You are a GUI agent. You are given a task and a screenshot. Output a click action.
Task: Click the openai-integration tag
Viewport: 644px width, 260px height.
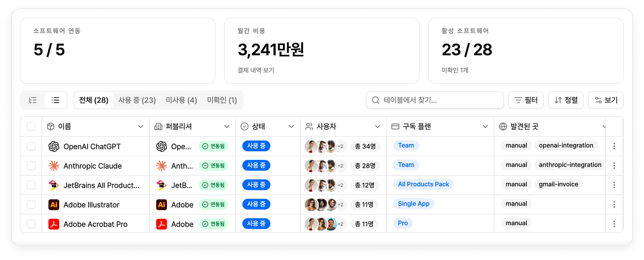point(566,145)
